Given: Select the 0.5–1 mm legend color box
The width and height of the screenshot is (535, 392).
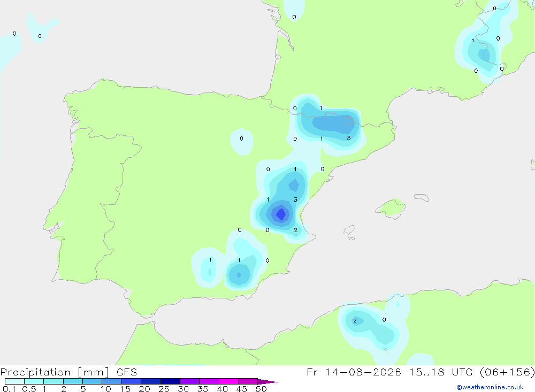Looking at the screenshot, I should pyautogui.click(x=34, y=381).
